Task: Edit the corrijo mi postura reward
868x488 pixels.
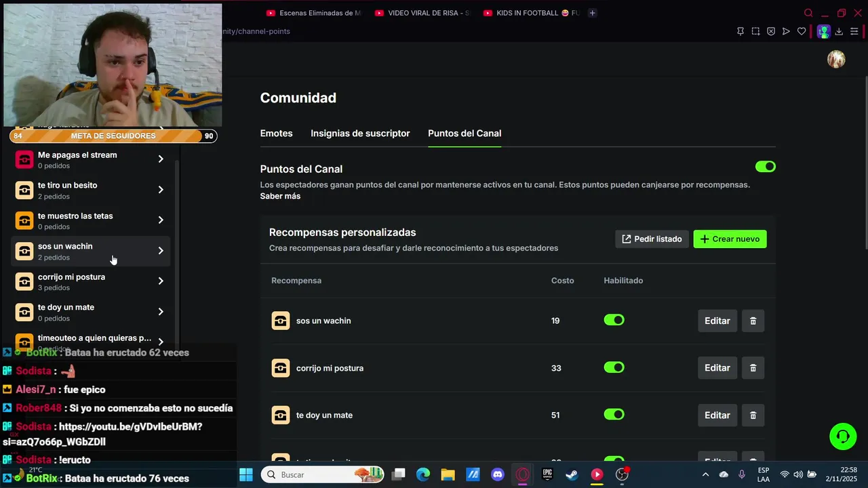Action: 717,368
